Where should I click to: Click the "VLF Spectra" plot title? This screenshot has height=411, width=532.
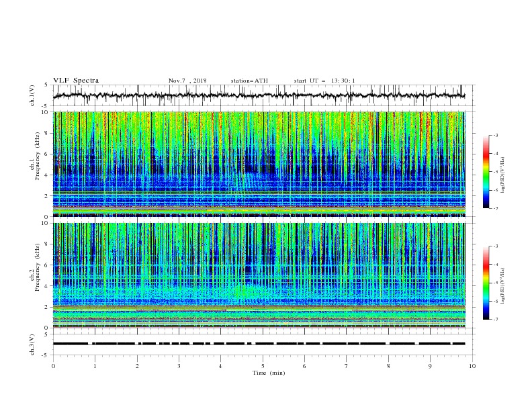tap(76, 81)
